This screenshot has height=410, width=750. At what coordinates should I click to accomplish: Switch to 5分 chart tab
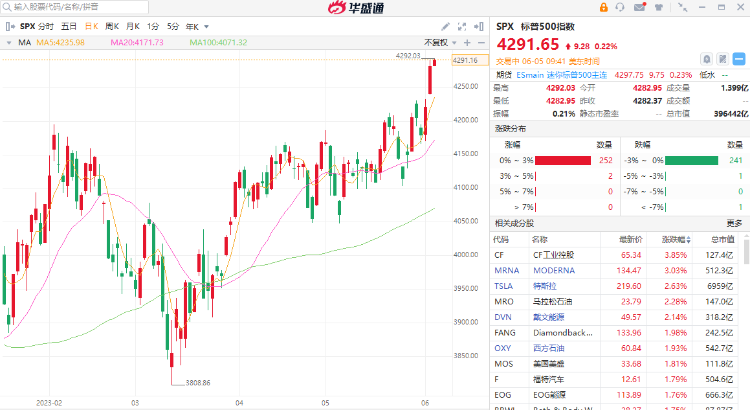tap(173, 27)
